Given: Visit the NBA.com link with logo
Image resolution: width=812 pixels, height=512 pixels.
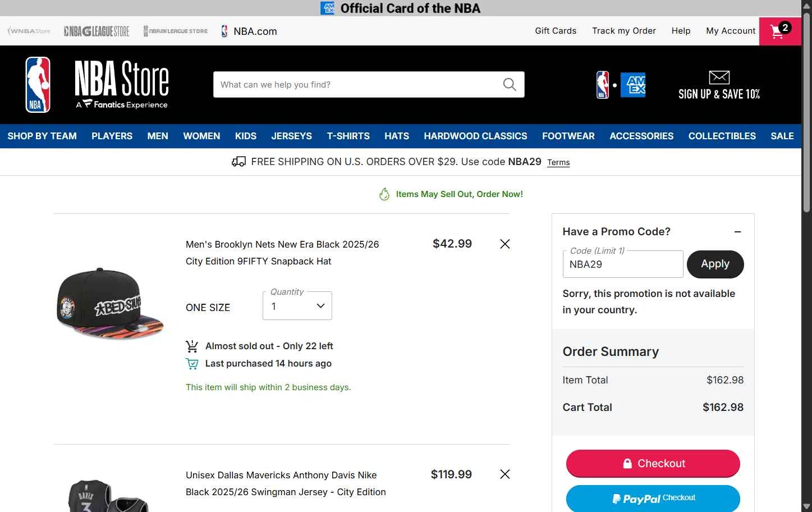Looking at the screenshot, I should 249,31.
